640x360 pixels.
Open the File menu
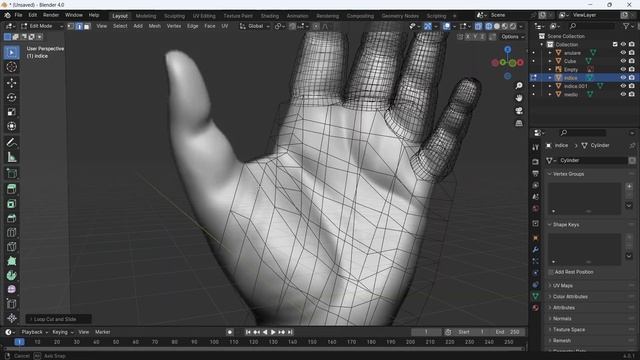pos(18,15)
